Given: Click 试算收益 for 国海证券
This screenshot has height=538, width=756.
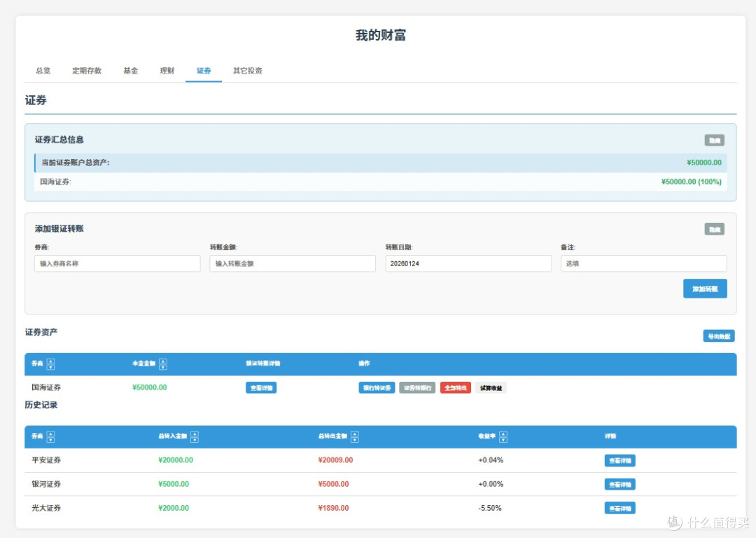Looking at the screenshot, I should point(491,388).
